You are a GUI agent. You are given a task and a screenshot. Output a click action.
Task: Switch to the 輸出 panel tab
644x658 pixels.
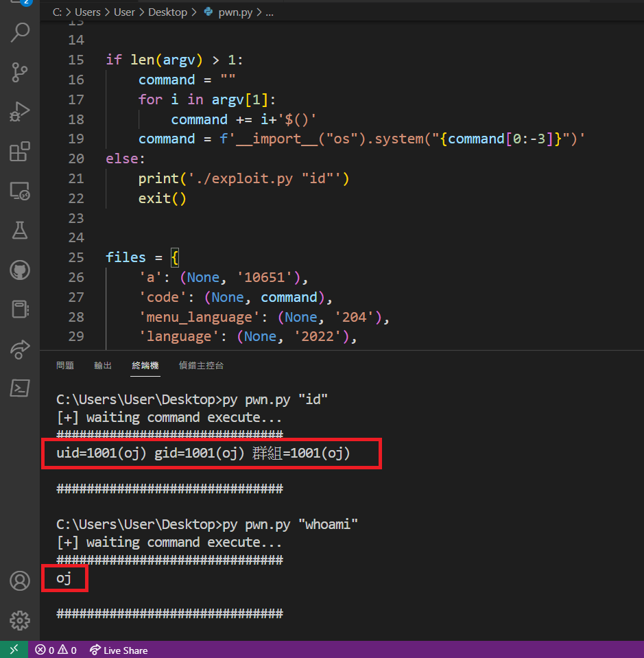coord(103,366)
